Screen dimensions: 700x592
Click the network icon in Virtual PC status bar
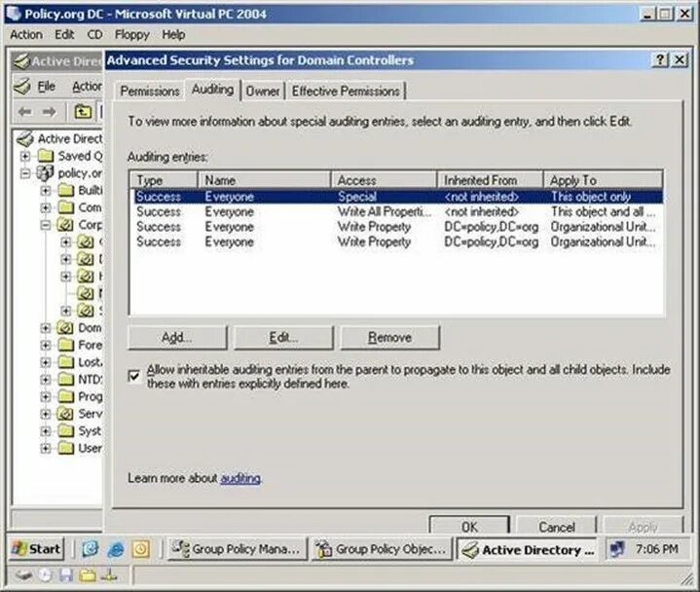108,575
